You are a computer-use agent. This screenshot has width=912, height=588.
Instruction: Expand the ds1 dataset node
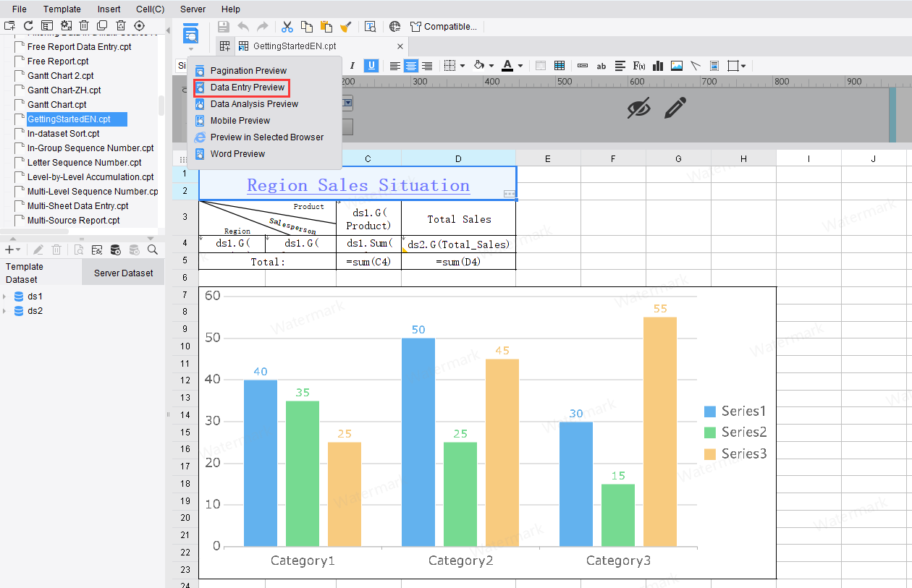pyautogui.click(x=5, y=297)
